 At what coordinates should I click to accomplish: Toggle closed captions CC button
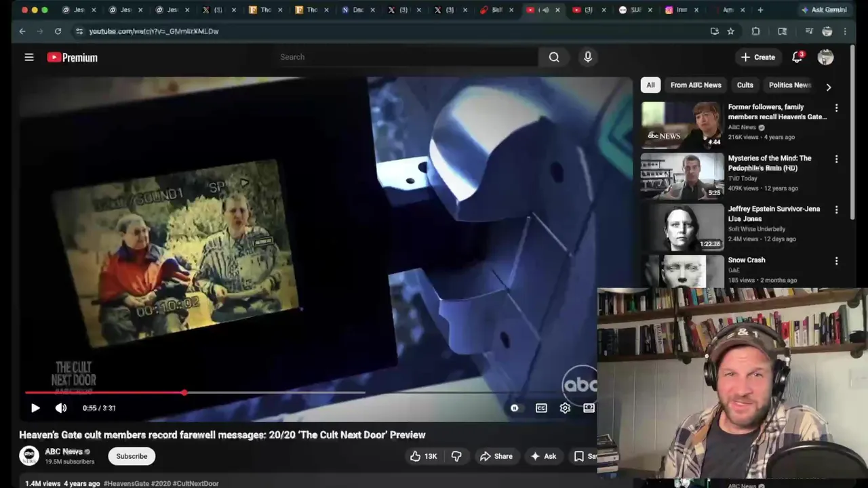pyautogui.click(x=541, y=408)
